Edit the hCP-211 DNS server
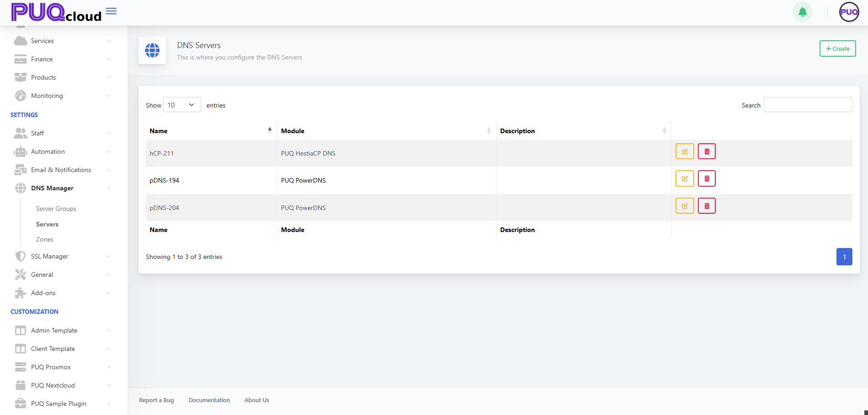 pos(684,151)
